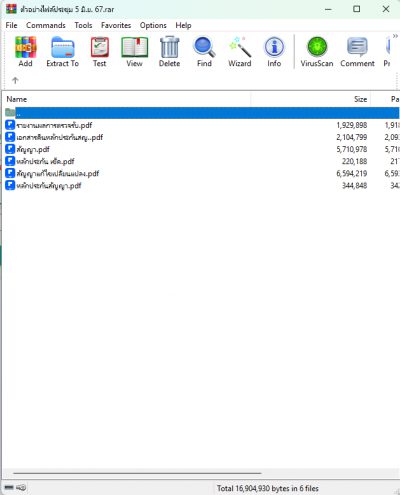This screenshot has height=495, width=400.
Task: Click the Delete trash icon
Action: 170,52
